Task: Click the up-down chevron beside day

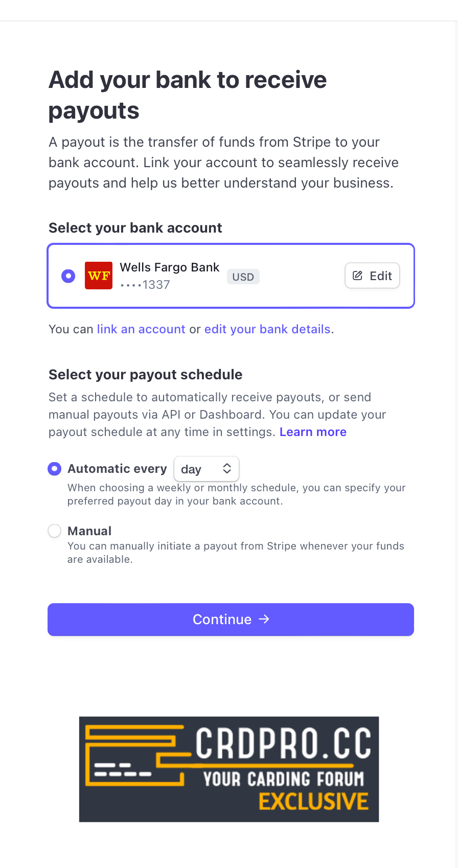Action: pyautogui.click(x=227, y=468)
